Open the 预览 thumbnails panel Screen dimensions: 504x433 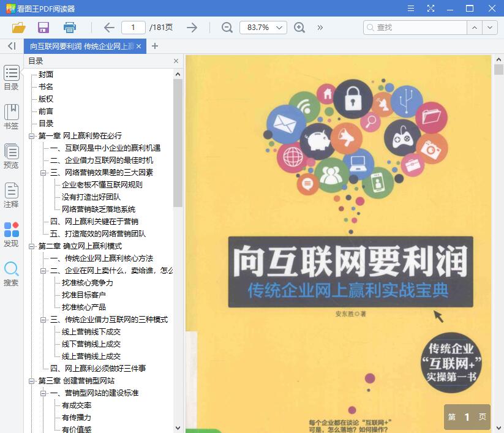tap(11, 156)
